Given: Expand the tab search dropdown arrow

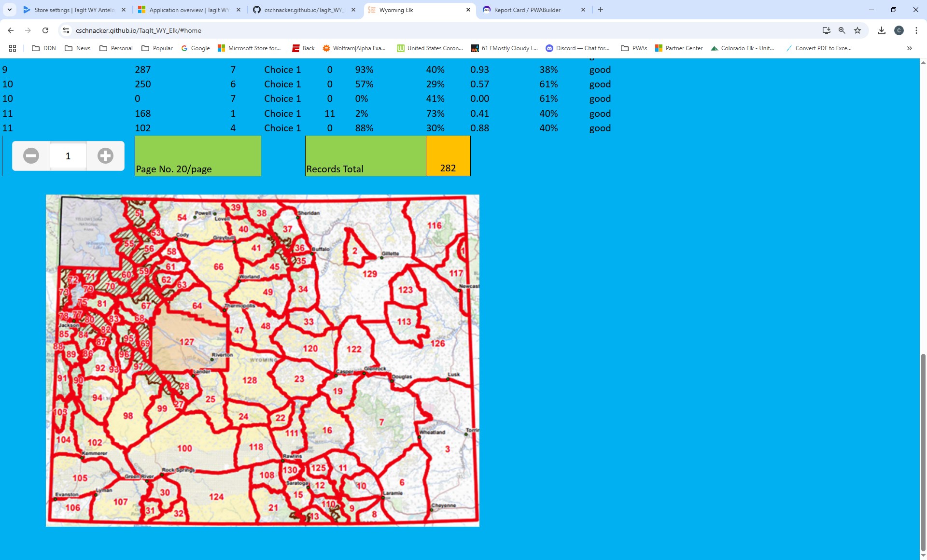Looking at the screenshot, I should click(9, 10).
